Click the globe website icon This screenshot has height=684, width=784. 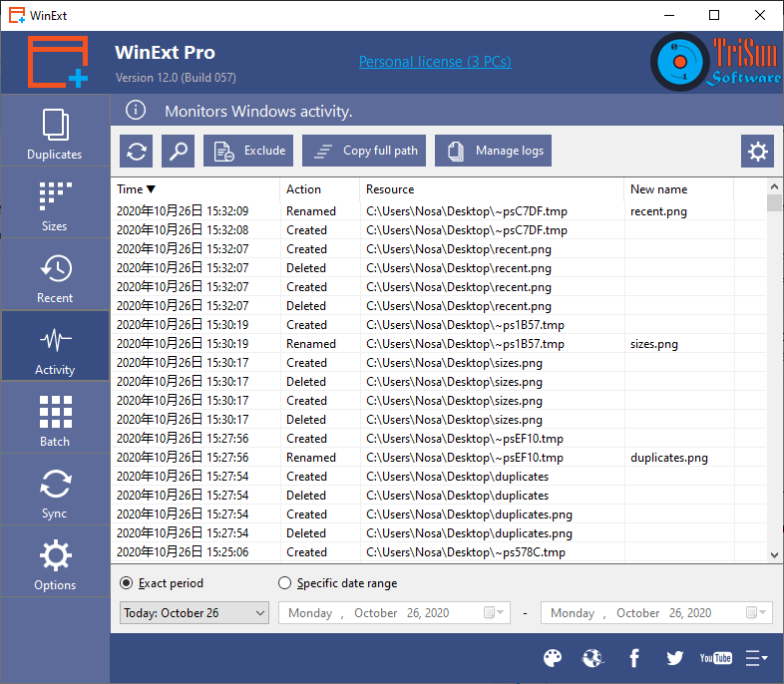coord(593,658)
